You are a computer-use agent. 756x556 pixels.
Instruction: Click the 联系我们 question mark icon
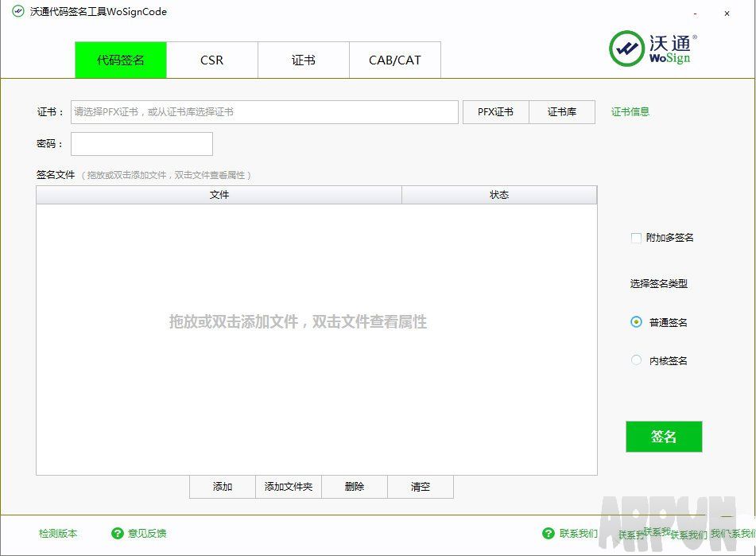pos(549,534)
